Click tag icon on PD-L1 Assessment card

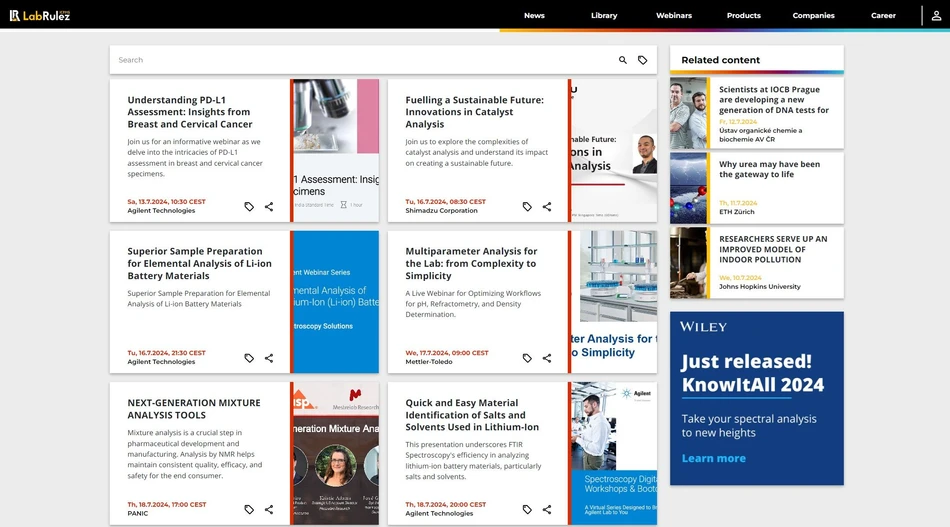coord(249,207)
